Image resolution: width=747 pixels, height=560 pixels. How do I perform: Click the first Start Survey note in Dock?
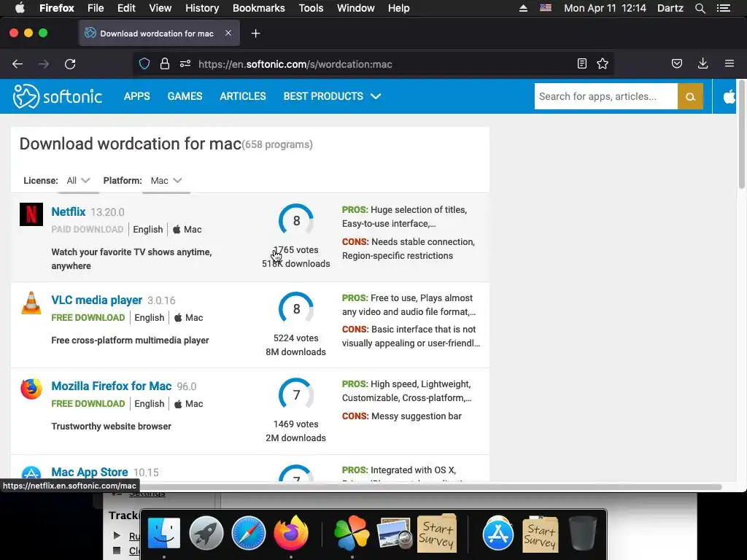[x=437, y=533]
